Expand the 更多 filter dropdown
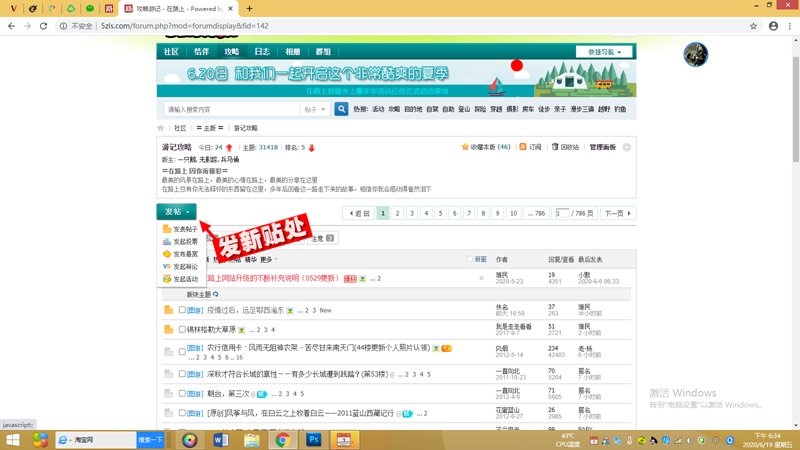This screenshot has width=800, height=450. [x=269, y=260]
